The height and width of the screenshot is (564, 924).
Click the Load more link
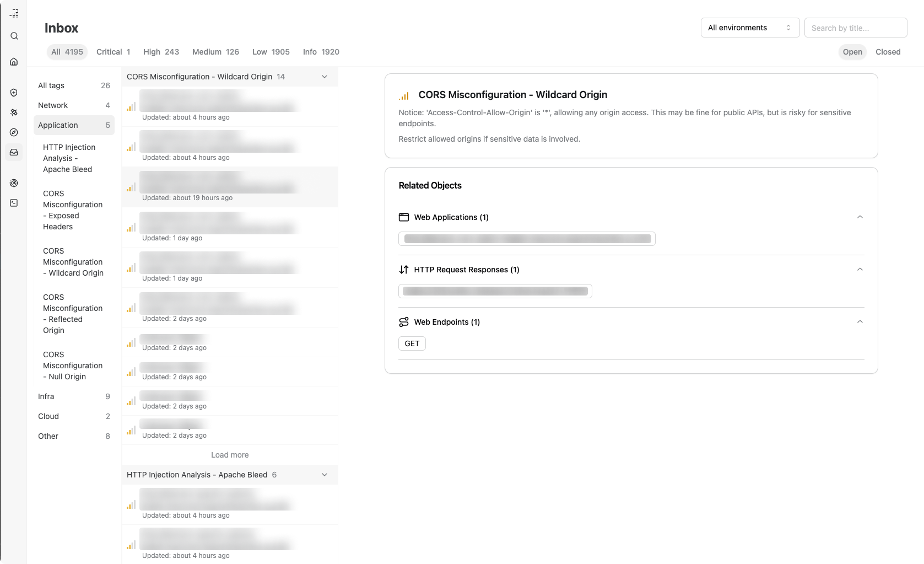(230, 455)
